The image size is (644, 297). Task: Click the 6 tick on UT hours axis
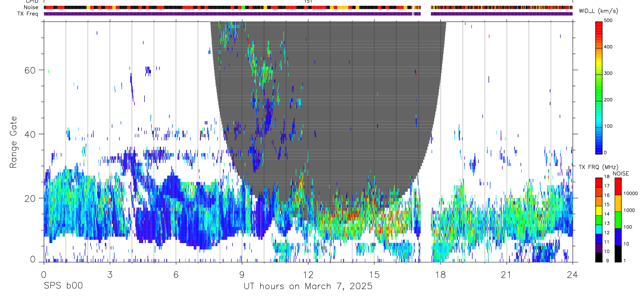(x=176, y=274)
